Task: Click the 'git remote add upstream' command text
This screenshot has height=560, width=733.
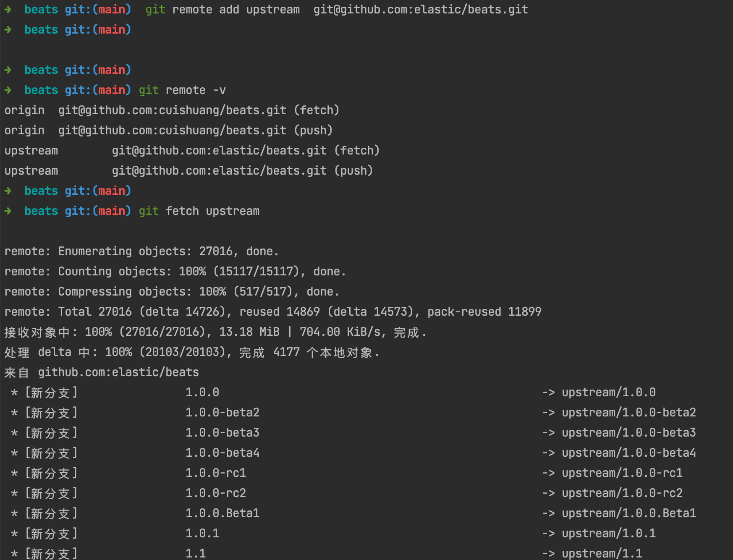Action: tap(223, 10)
